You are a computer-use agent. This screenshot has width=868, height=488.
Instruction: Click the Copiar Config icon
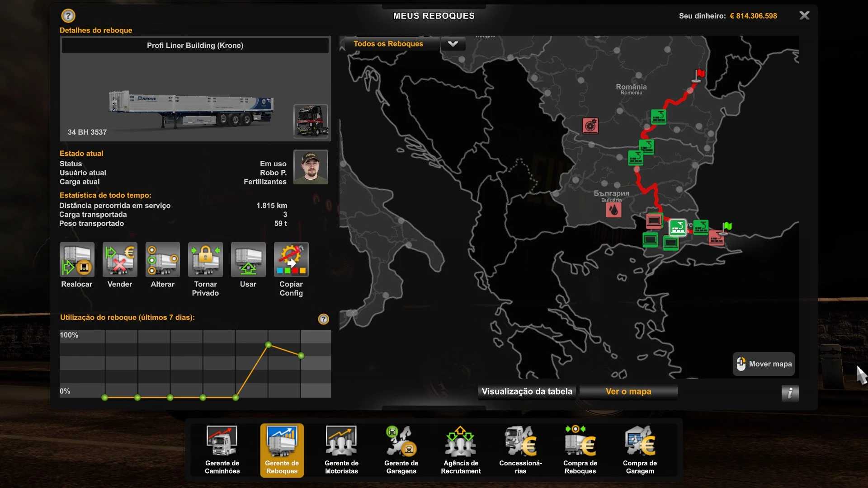pos(291,260)
